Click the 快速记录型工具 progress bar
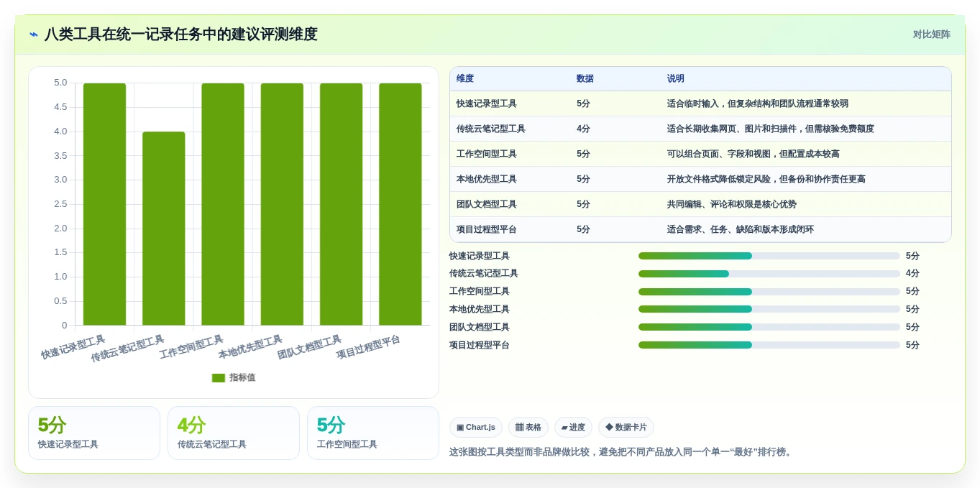 pos(769,256)
